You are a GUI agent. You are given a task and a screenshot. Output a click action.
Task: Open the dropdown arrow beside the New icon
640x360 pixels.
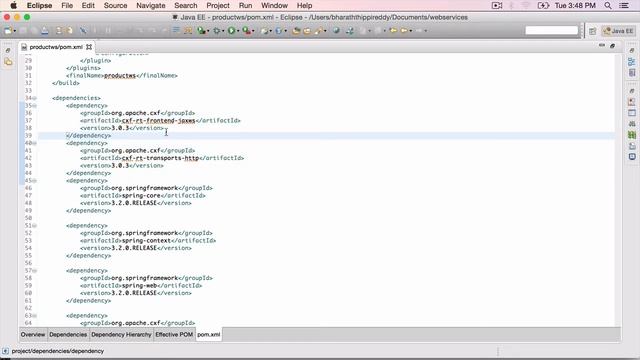tap(14, 31)
